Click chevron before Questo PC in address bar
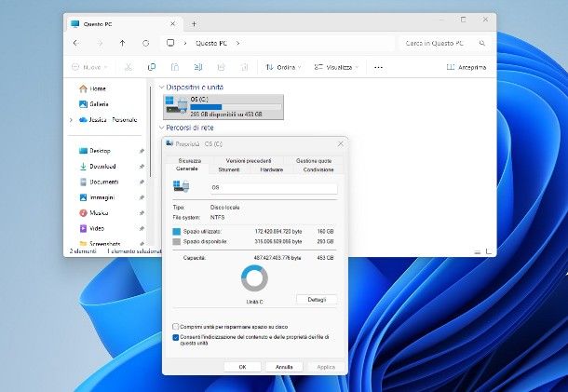The width and height of the screenshot is (568, 392). (185, 43)
